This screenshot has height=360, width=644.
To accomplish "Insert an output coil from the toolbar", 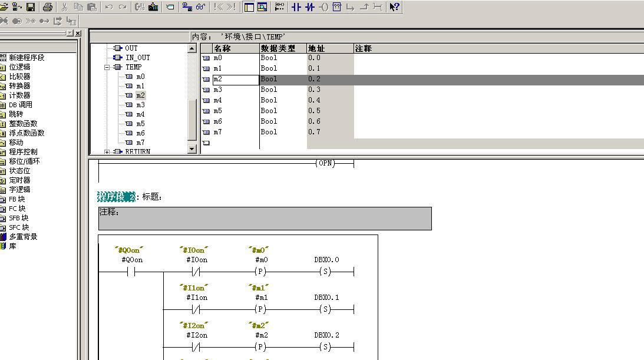I will click(x=323, y=7).
